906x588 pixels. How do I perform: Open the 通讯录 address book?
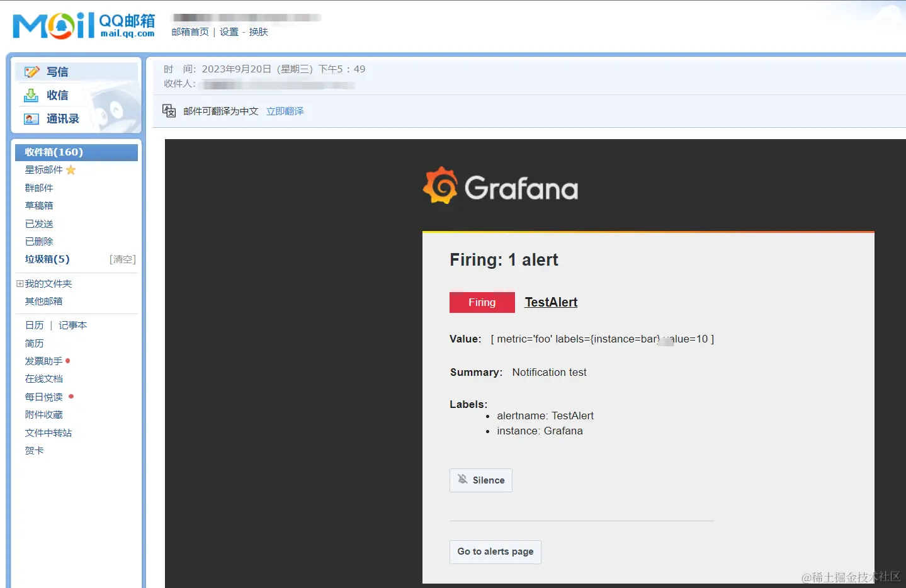pyautogui.click(x=62, y=118)
